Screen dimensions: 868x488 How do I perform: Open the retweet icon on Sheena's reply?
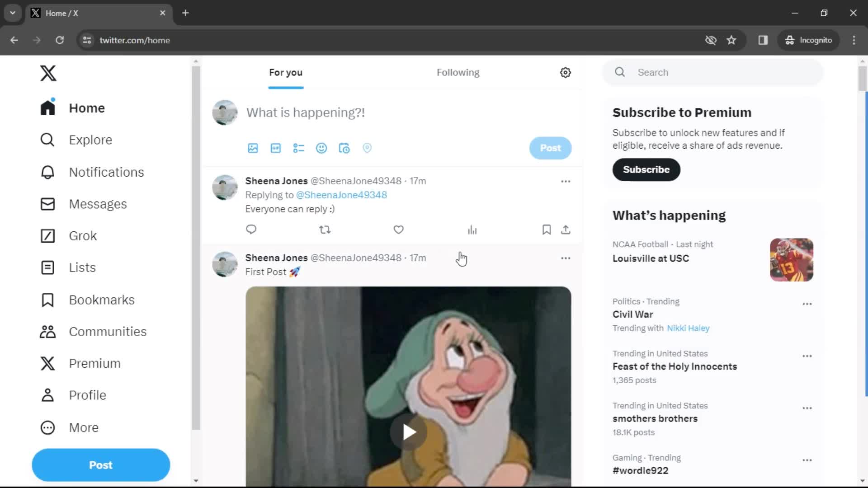(325, 230)
